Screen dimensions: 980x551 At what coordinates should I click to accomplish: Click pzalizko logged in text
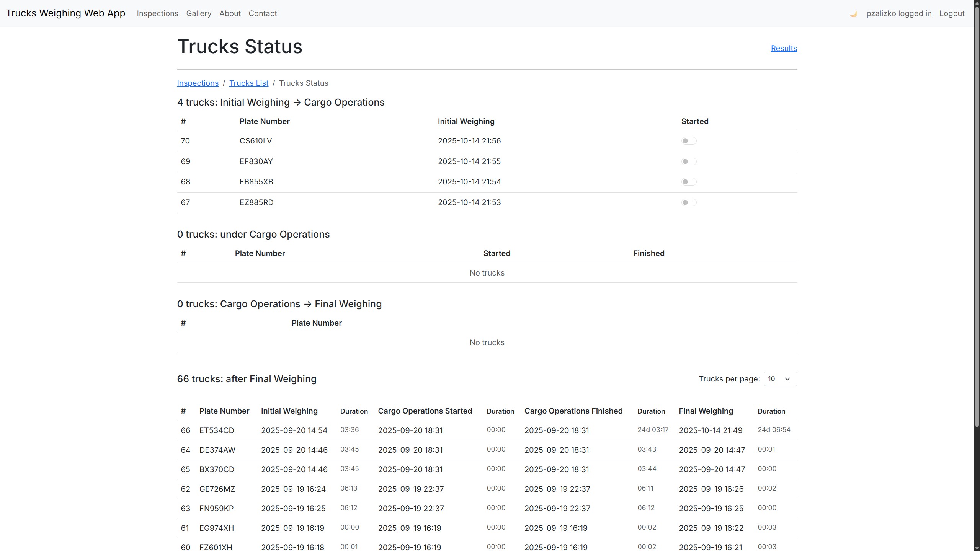[x=898, y=13]
